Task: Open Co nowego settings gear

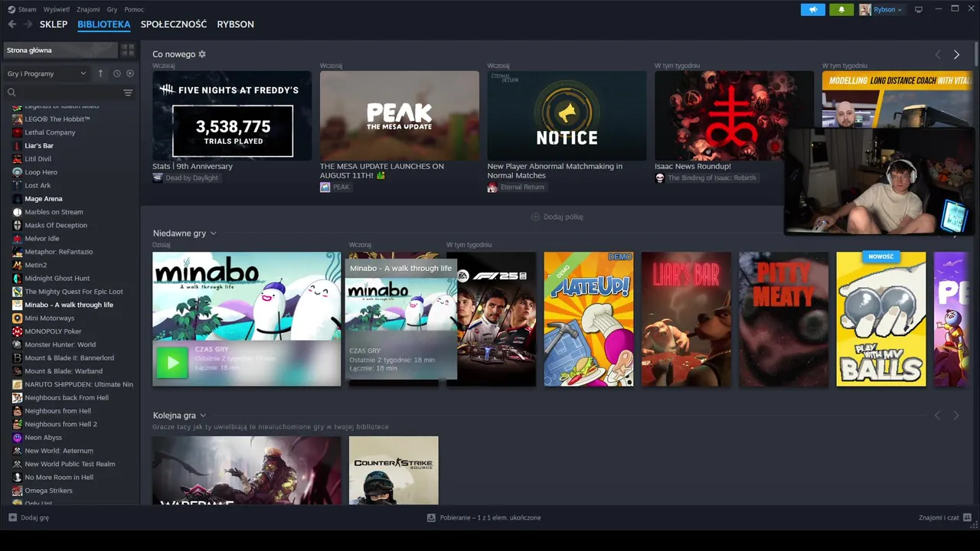Action: pos(202,54)
